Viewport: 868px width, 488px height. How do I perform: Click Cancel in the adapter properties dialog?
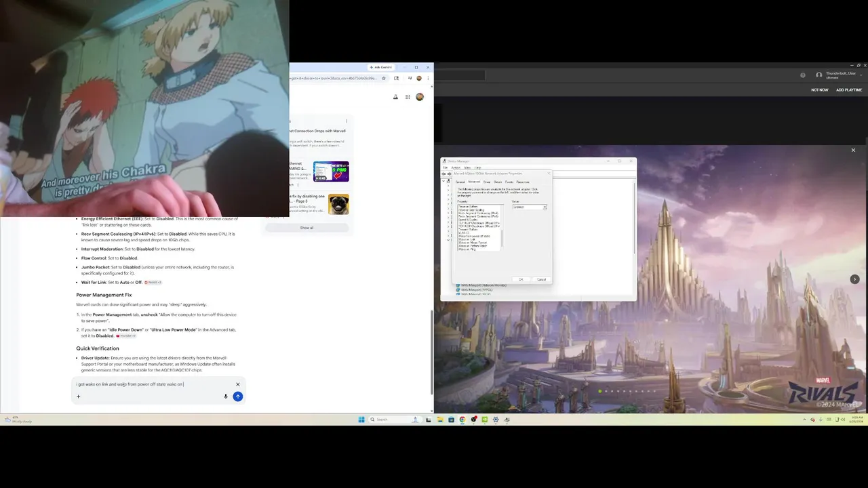pos(541,279)
